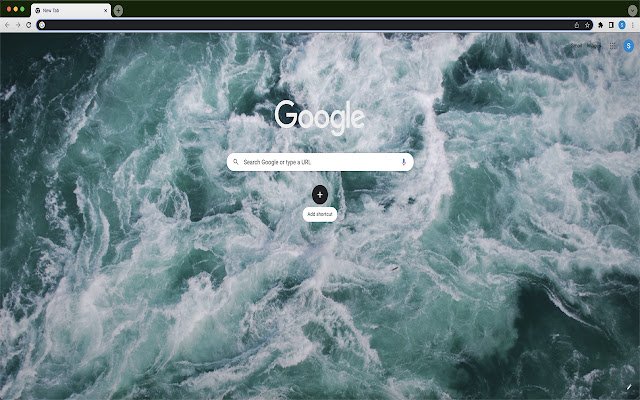Bookmark this tab with the star icon

click(587, 25)
